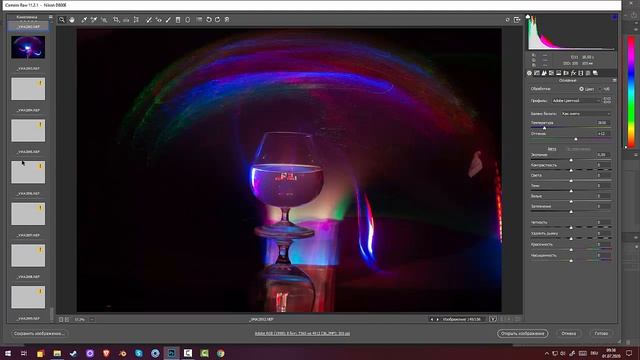
Task: Open the Профиль dropdown (Adobe Цветной)
Action: pos(576,100)
